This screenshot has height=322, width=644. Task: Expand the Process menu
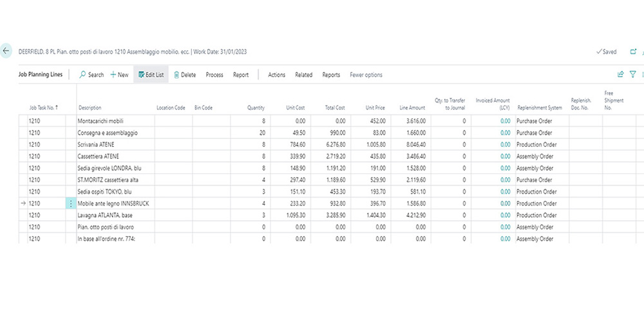214,75
